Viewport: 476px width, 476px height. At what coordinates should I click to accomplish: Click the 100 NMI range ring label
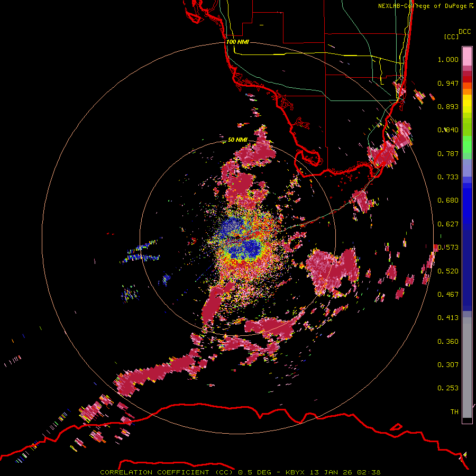pyautogui.click(x=237, y=42)
